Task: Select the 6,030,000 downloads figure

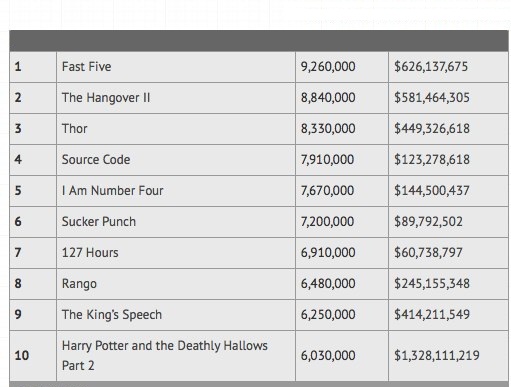Action: [328, 356]
